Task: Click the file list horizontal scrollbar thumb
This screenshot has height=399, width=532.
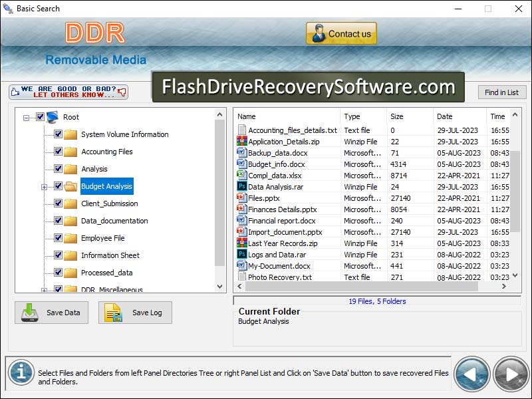Action: [361, 287]
